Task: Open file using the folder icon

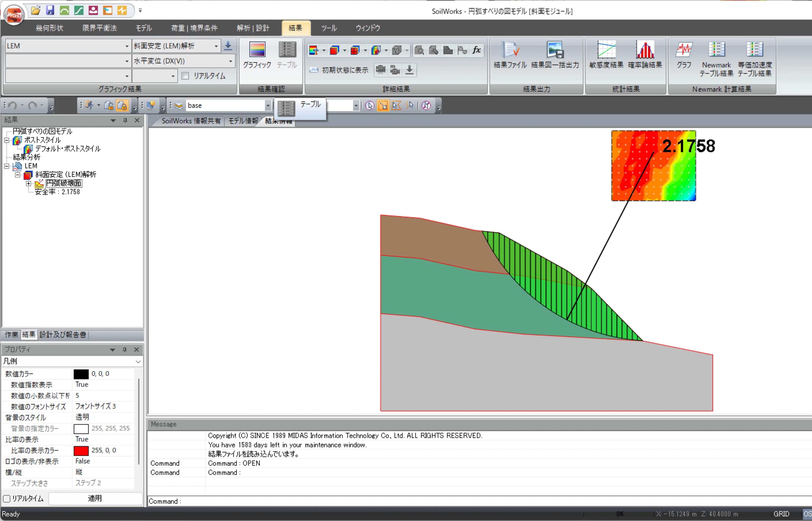Action: coord(36,10)
